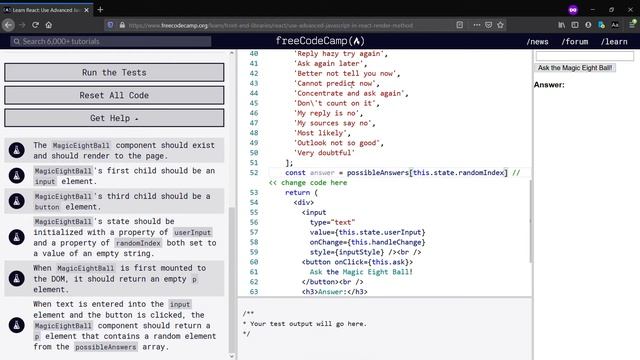Click flask icon for state initialized test

[x=17, y=237]
